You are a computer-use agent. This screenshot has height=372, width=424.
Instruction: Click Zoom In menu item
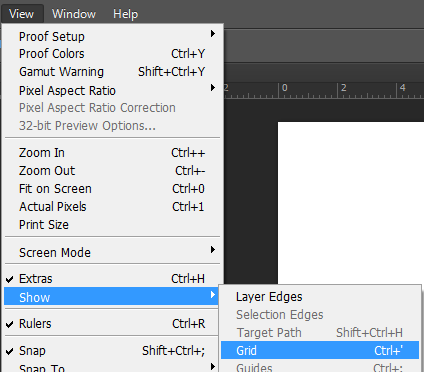pyautogui.click(x=112, y=153)
